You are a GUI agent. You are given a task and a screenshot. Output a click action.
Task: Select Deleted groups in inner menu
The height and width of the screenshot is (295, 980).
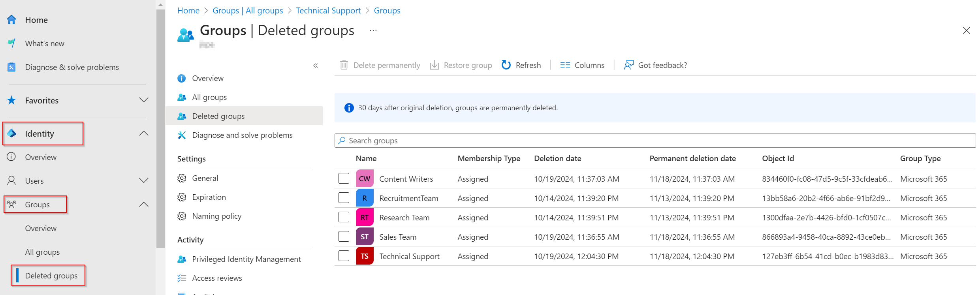244,116
